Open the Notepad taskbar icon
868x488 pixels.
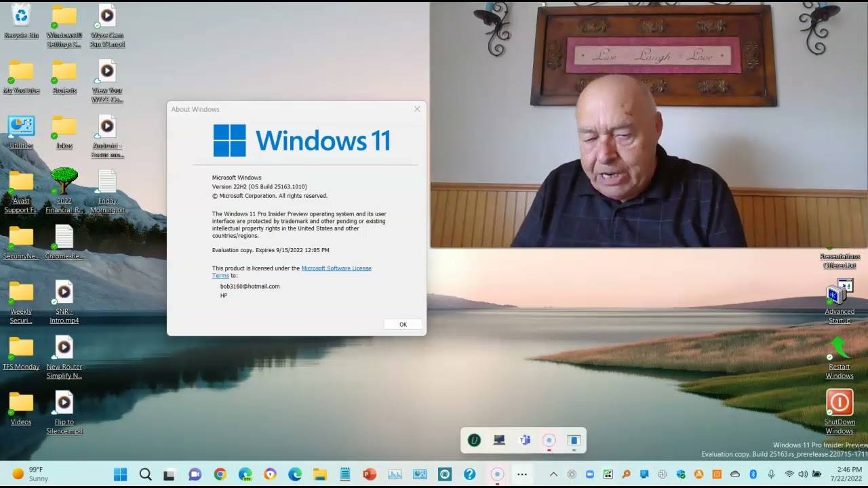pos(344,474)
